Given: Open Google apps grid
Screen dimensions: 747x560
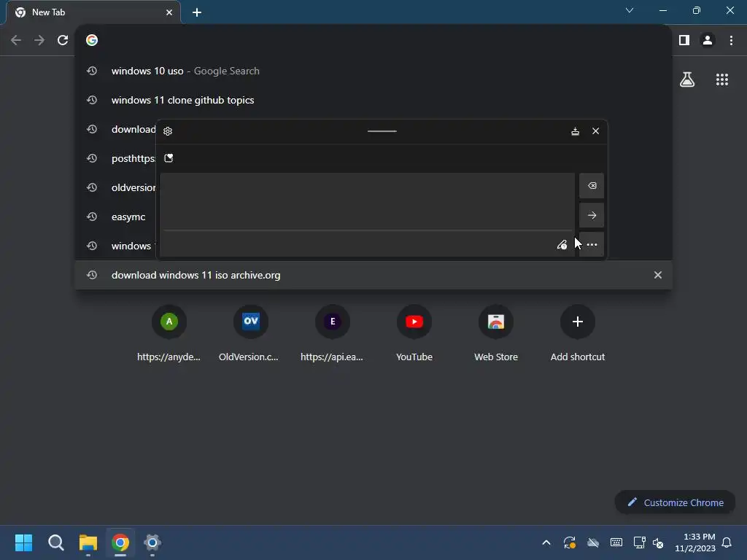Looking at the screenshot, I should 722,79.
